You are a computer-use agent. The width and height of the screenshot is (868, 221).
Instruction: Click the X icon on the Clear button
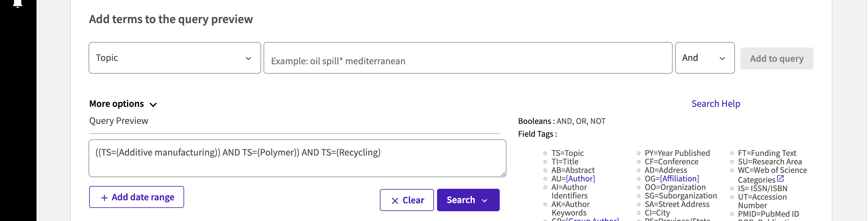(395, 201)
